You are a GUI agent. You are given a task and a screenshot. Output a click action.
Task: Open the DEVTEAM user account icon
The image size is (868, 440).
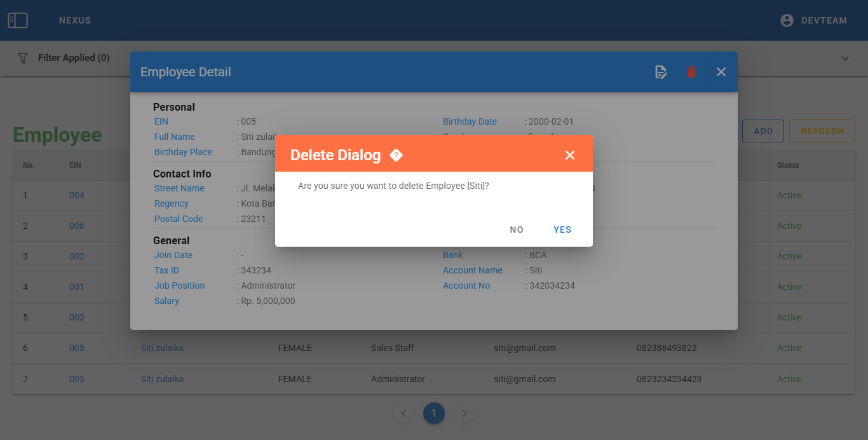[x=787, y=20]
